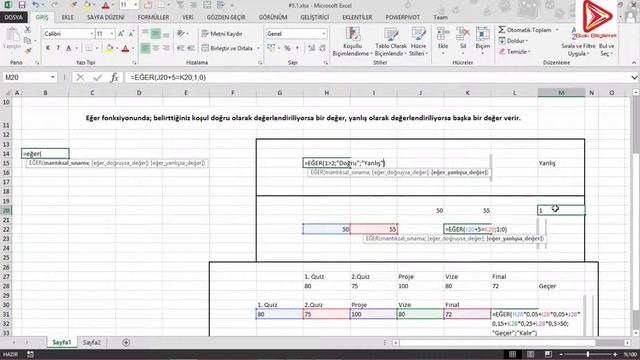Cancel formula entry with X button
Viewport: 640px width, 360px height.
[80, 77]
